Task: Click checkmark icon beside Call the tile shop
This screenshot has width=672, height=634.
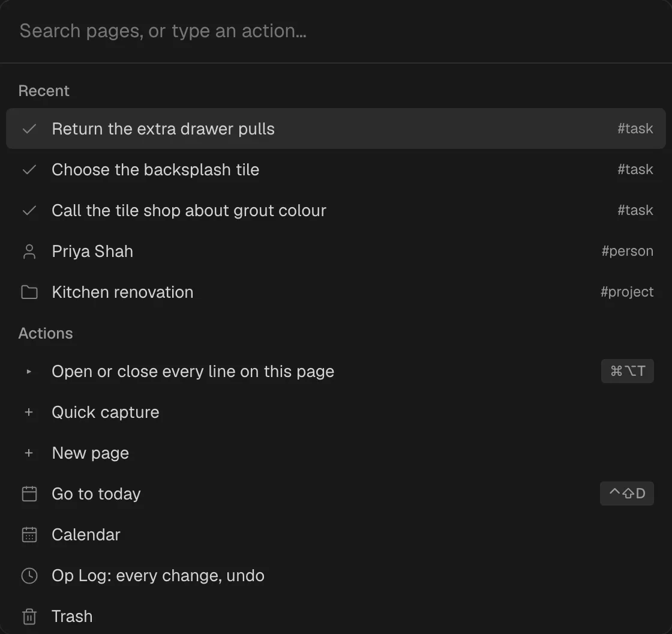Action: [x=29, y=210]
